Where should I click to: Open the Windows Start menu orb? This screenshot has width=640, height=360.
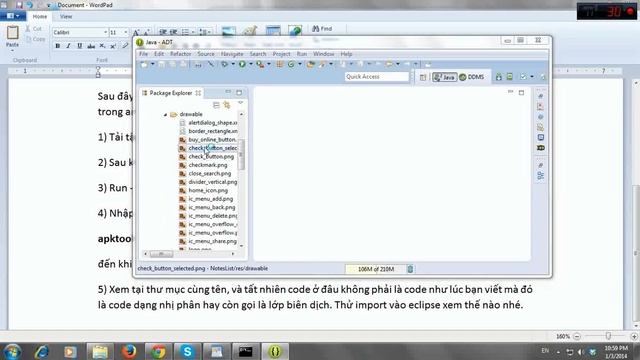[x=12, y=351]
